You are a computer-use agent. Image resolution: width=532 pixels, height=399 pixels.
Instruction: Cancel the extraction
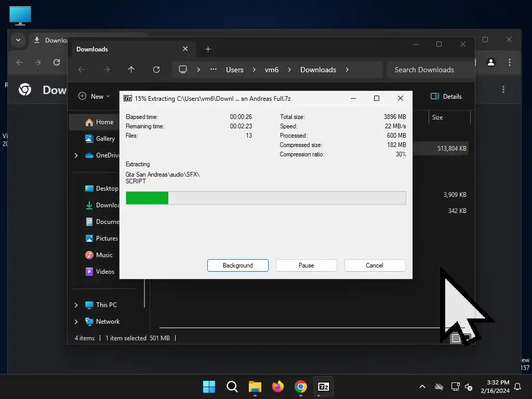[x=375, y=265]
